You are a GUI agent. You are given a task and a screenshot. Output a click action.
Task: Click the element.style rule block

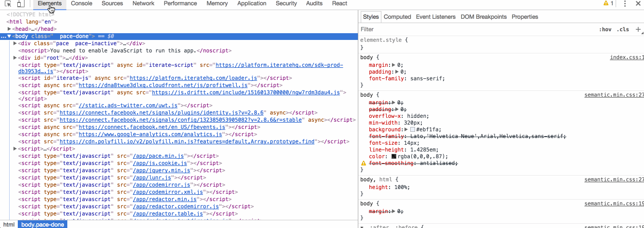pyautogui.click(x=502, y=44)
